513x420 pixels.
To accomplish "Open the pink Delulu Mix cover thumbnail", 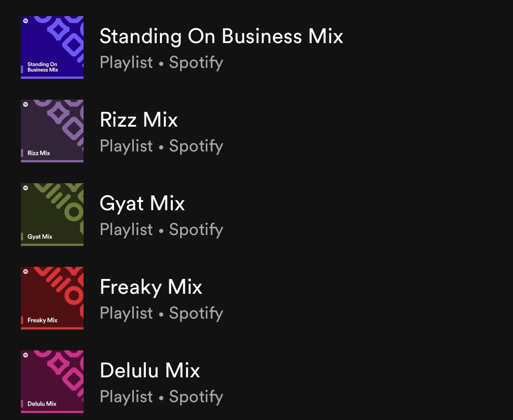I will 52,382.
